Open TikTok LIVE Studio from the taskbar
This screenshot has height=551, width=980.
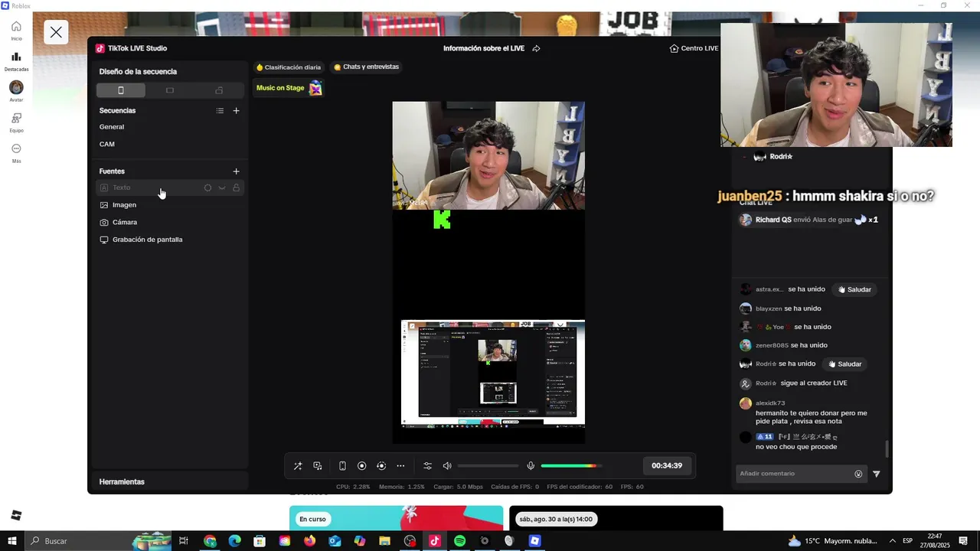click(435, 541)
